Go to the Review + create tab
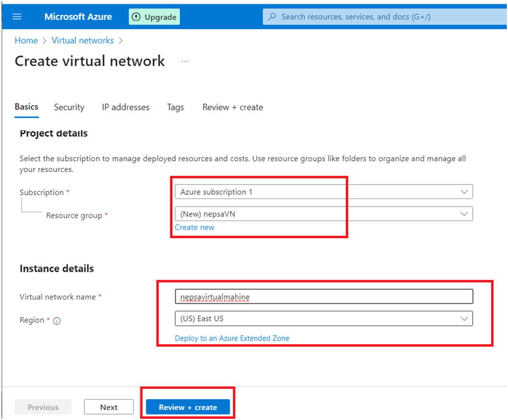Viewport: 508px width, 420px height. pyautogui.click(x=232, y=108)
